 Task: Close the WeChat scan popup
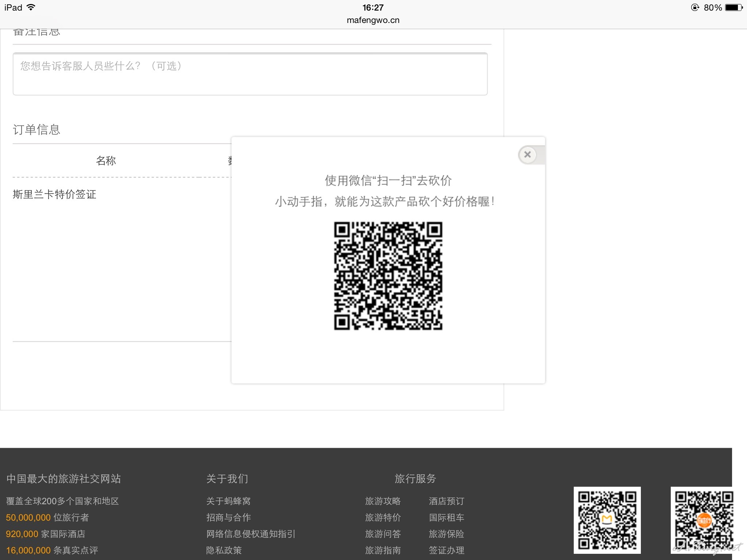point(527,155)
